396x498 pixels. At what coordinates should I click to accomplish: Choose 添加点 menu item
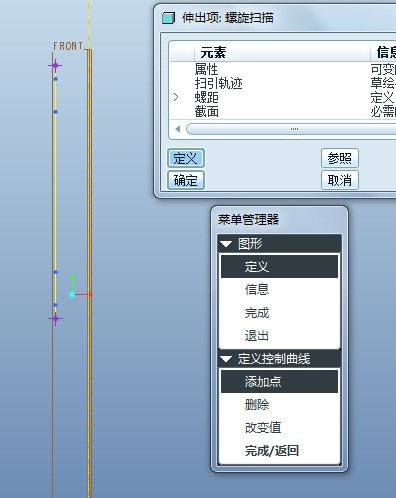pyautogui.click(x=279, y=381)
